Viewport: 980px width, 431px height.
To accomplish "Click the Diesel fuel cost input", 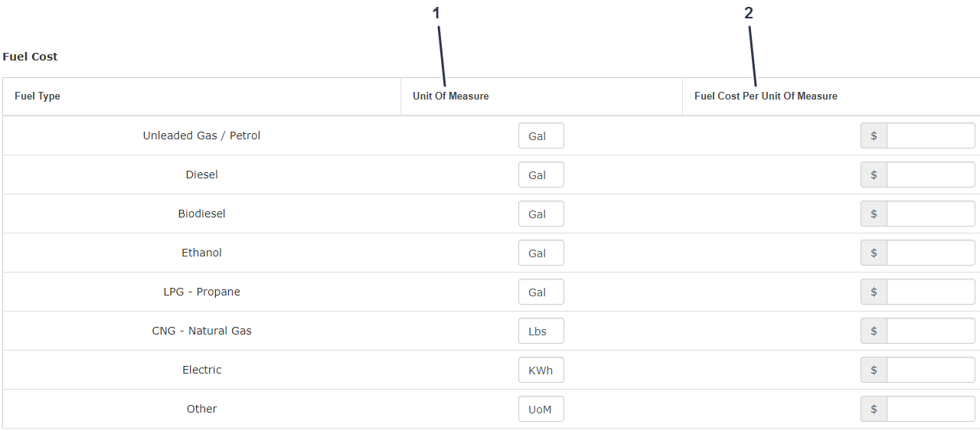I will (930, 175).
